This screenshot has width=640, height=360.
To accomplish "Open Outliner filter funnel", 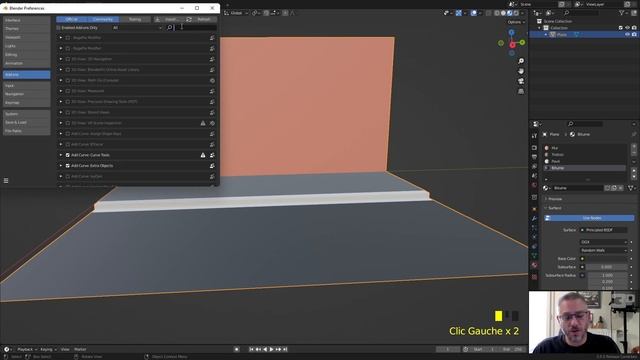I will (622, 13).
